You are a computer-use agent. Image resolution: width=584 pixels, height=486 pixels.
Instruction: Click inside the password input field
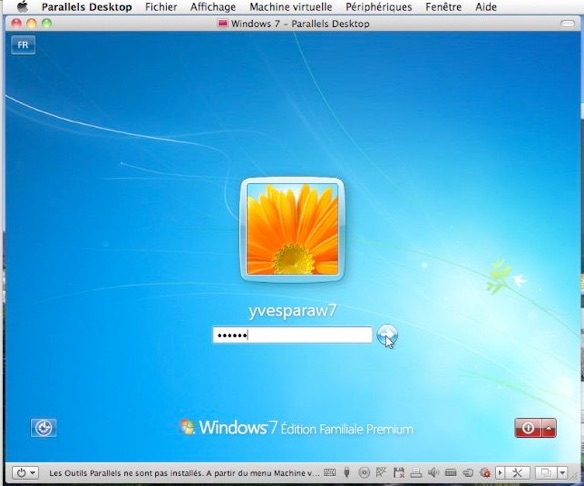292,335
